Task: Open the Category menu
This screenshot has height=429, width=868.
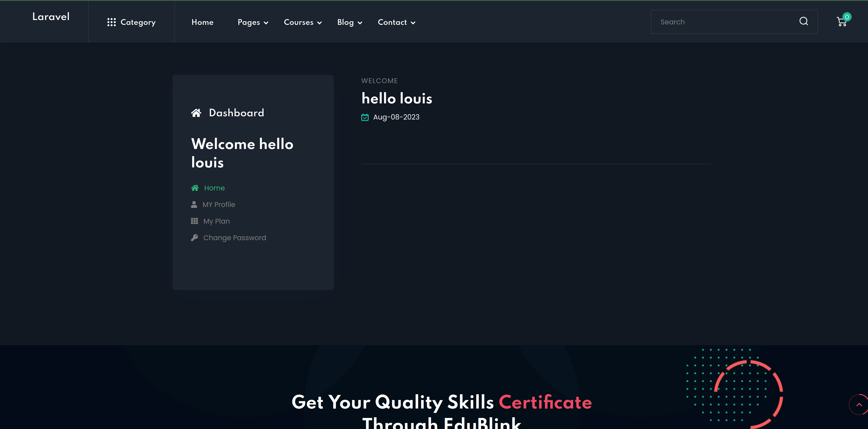Action: (x=131, y=22)
